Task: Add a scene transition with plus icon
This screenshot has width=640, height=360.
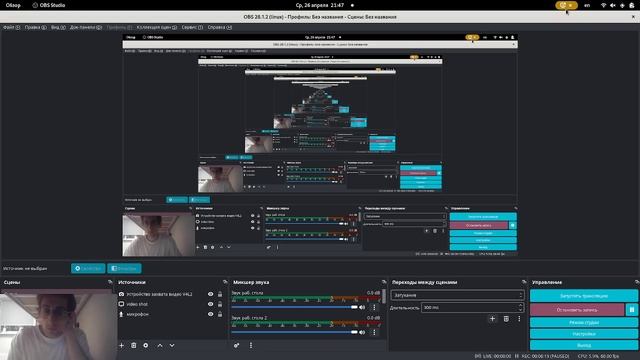Action: coord(492,319)
